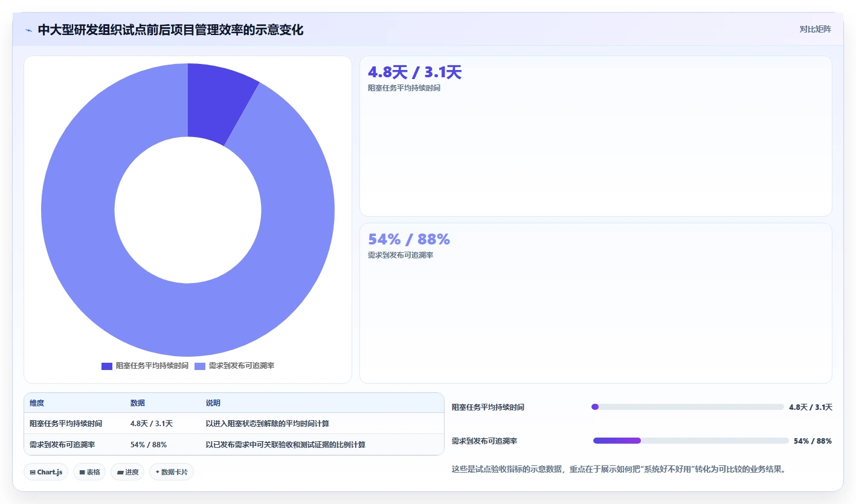Click the 对比矩阵 label in header
The width and height of the screenshot is (856, 504).
815,29
